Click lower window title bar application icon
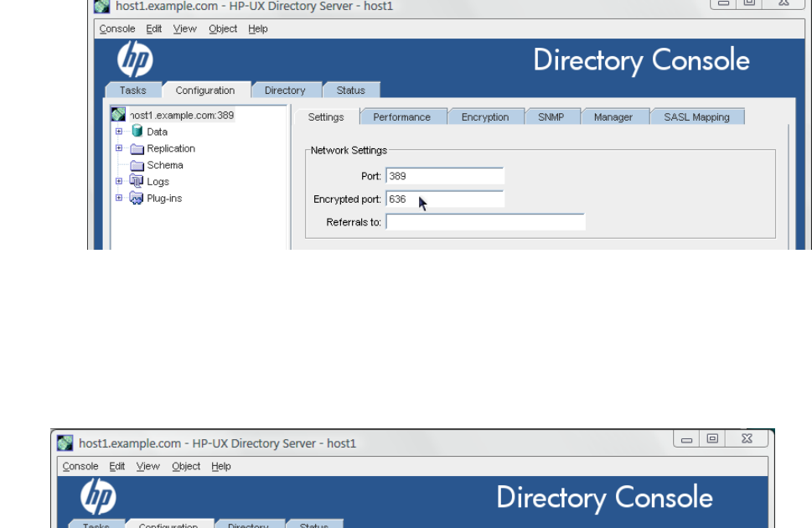This screenshot has height=528, width=812. [x=65, y=443]
